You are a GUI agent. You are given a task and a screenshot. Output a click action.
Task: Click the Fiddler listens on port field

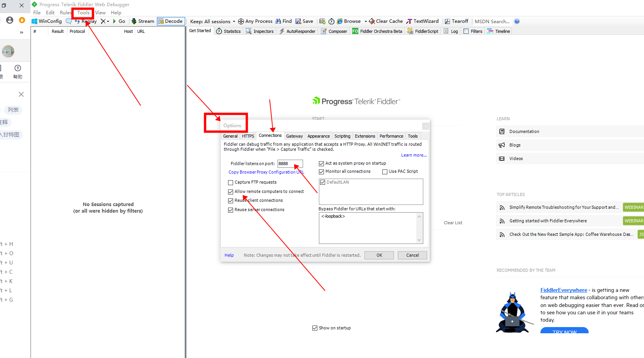tap(290, 164)
